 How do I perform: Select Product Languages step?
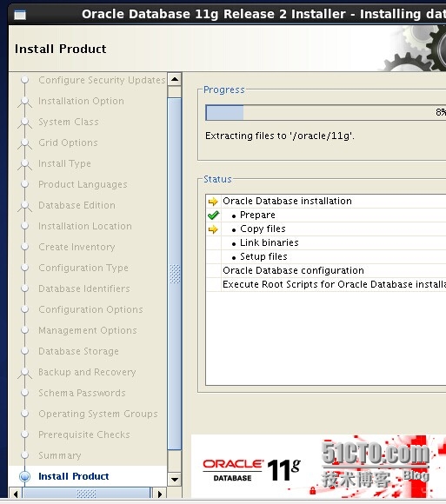tap(83, 184)
